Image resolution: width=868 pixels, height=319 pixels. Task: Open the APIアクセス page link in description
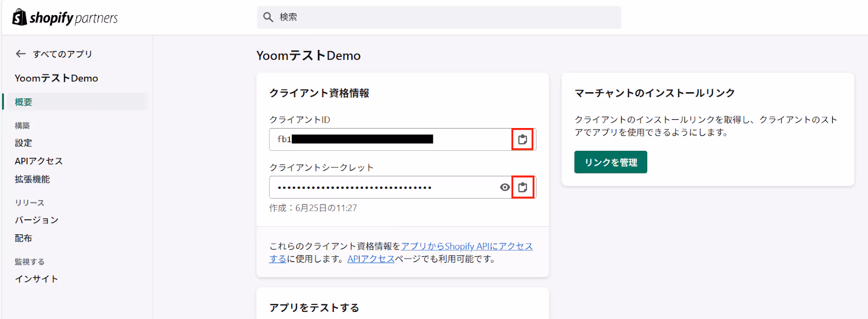point(371,259)
